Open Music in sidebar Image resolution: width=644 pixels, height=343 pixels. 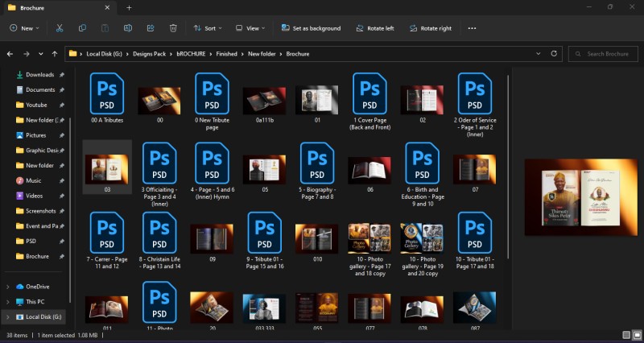(33, 180)
